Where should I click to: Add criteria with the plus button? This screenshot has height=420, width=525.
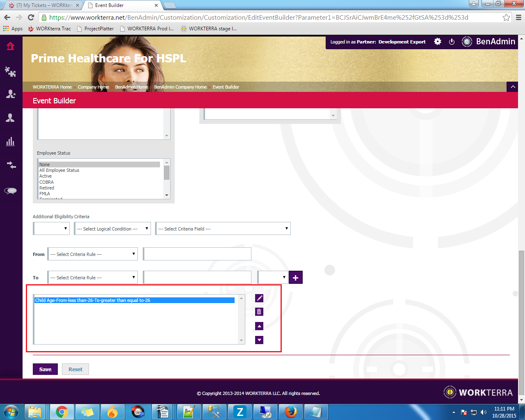click(x=296, y=278)
